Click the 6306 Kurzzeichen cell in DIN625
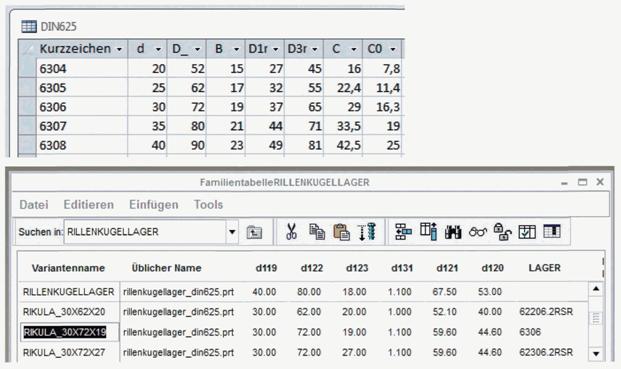This screenshot has width=621, height=369. [82, 107]
